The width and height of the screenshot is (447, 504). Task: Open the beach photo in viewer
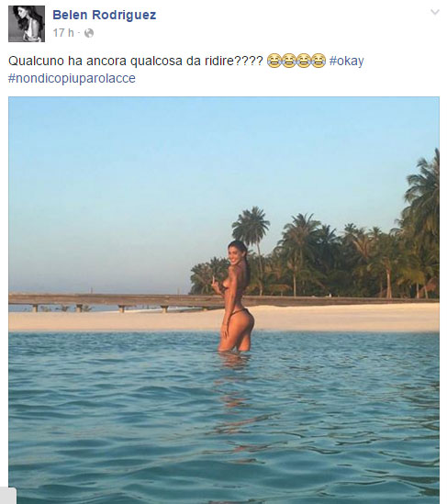point(224,300)
